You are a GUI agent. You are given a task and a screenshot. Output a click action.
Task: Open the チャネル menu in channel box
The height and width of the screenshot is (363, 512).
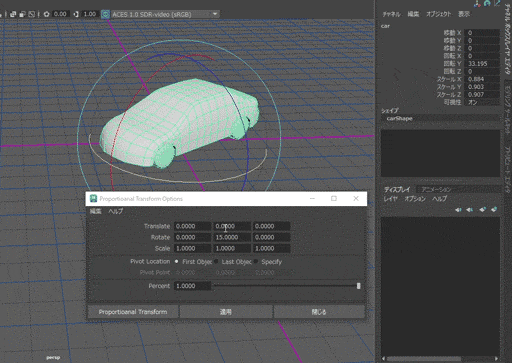pyautogui.click(x=391, y=14)
